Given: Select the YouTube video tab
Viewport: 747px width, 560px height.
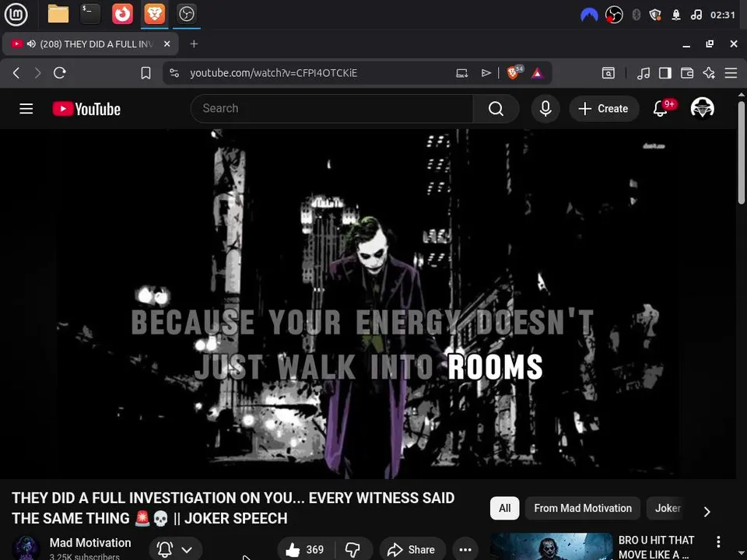Looking at the screenshot, I should (90, 44).
